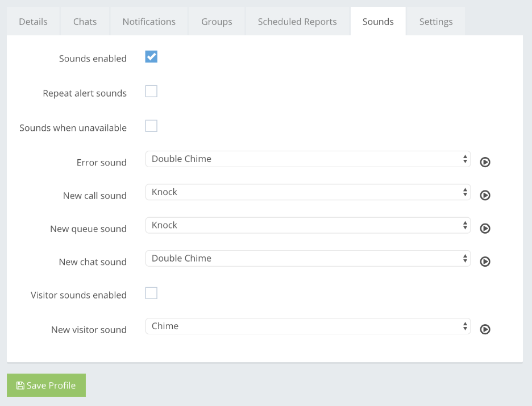Open the New queue sound dropdown
This screenshot has width=532, height=406.
307,225
